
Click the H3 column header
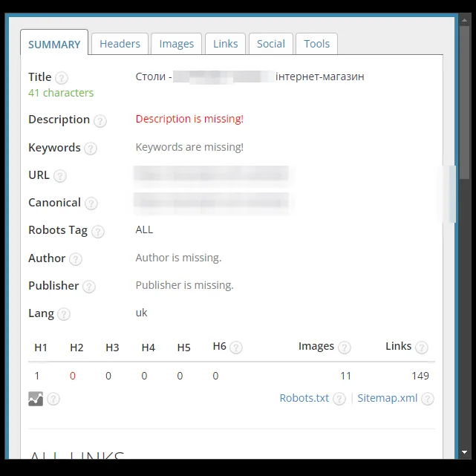coord(112,348)
